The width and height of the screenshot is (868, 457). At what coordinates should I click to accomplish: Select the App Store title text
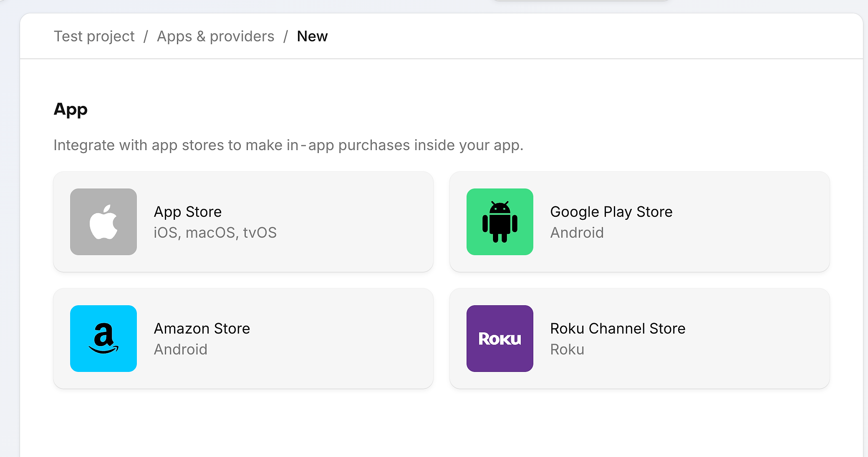[x=188, y=212]
